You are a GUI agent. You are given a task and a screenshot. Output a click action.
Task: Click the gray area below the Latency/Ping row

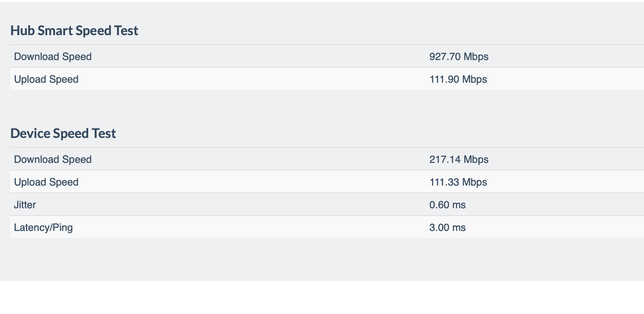(323, 260)
